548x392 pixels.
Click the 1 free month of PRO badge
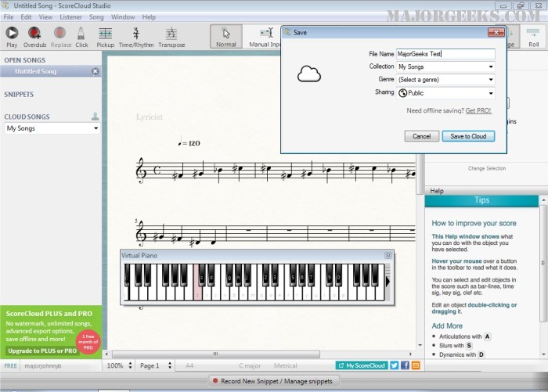click(88, 342)
